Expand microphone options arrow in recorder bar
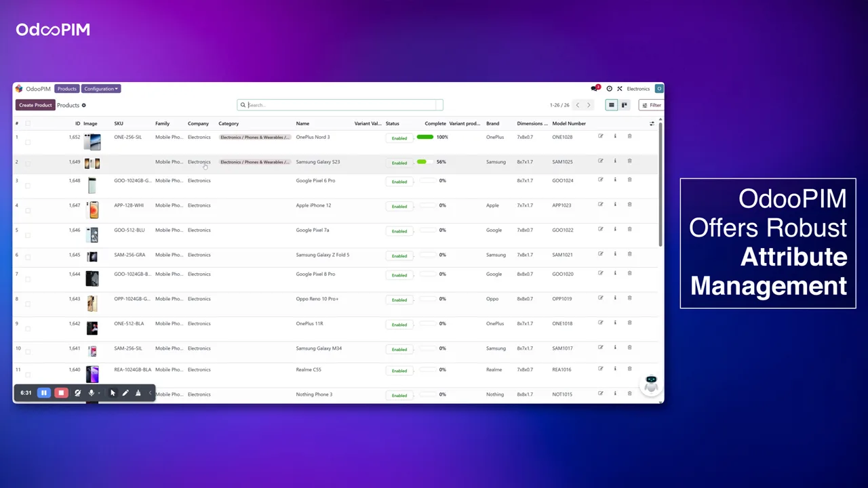 point(99,393)
